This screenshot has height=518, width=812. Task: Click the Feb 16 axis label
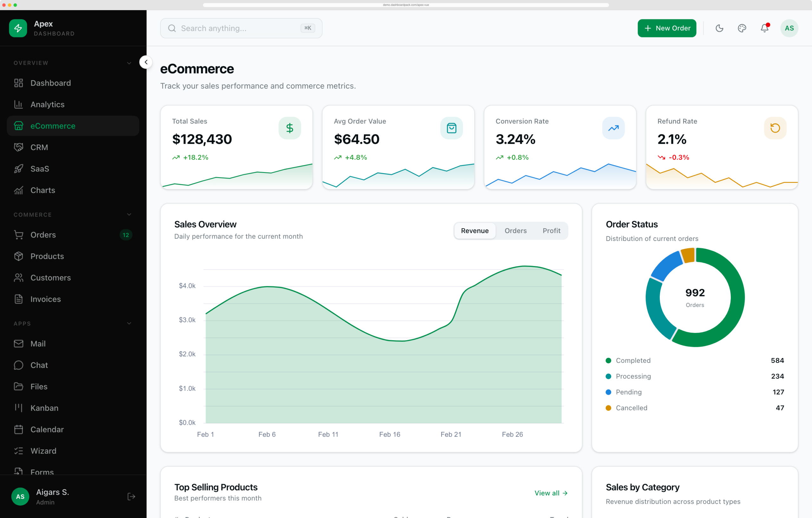[x=390, y=434]
